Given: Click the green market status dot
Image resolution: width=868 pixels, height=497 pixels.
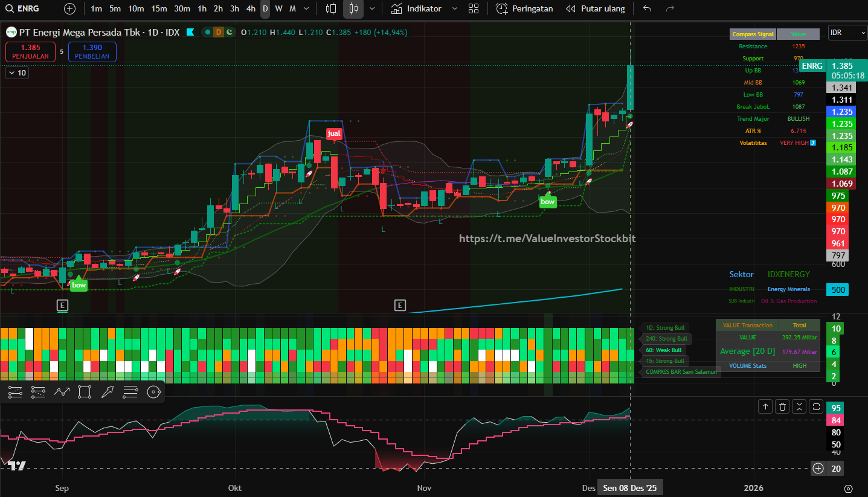Looking at the screenshot, I should tap(208, 32).
